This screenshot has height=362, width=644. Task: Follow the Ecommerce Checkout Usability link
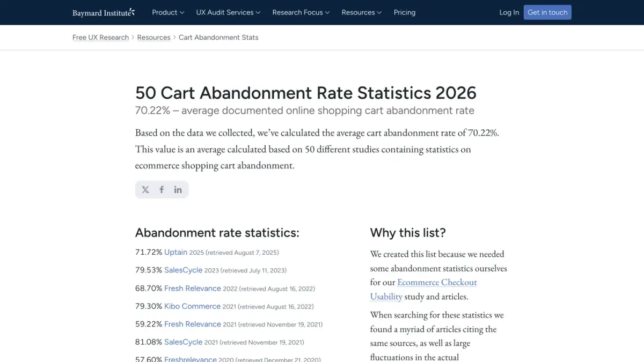click(423, 289)
